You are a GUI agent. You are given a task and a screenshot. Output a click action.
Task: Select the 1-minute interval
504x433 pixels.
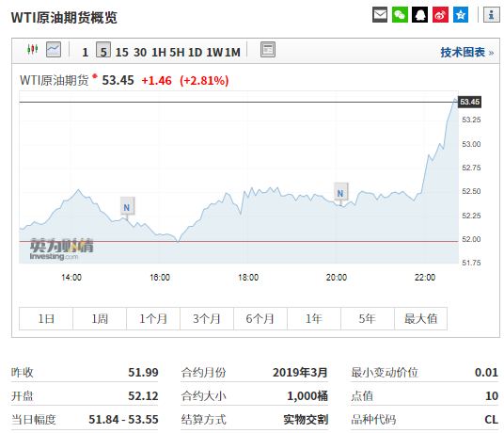pos(86,52)
